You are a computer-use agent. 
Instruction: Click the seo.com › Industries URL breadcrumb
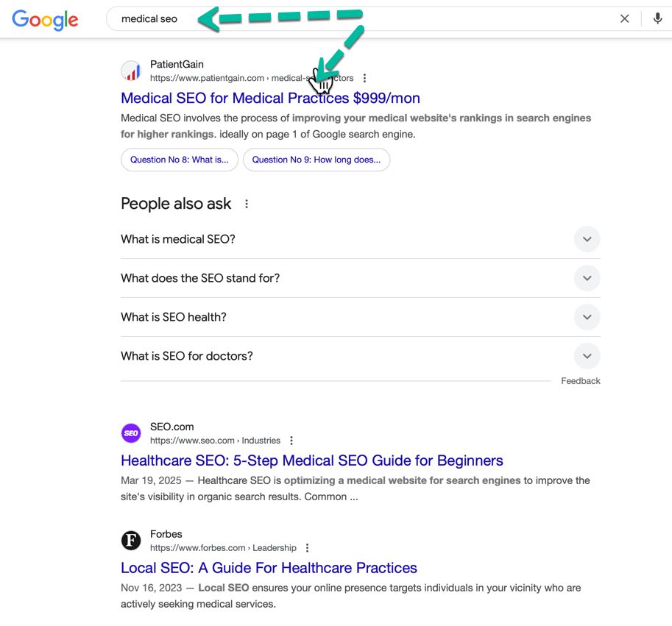point(215,440)
